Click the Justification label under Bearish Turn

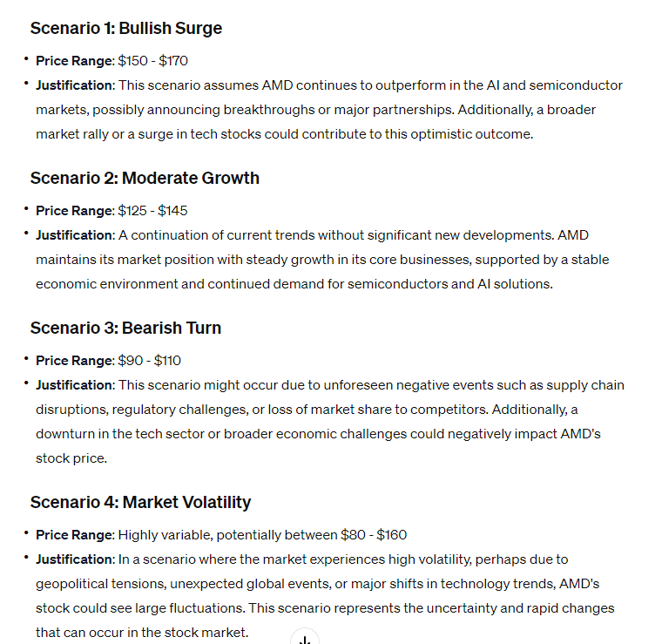coord(75,385)
